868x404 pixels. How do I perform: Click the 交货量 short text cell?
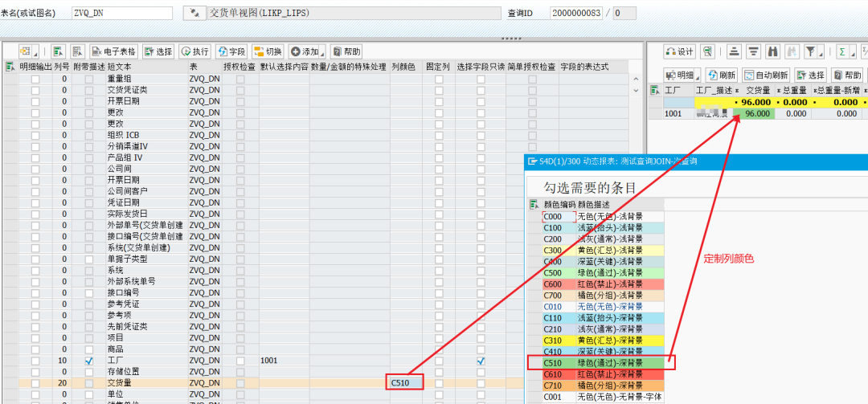click(x=146, y=383)
